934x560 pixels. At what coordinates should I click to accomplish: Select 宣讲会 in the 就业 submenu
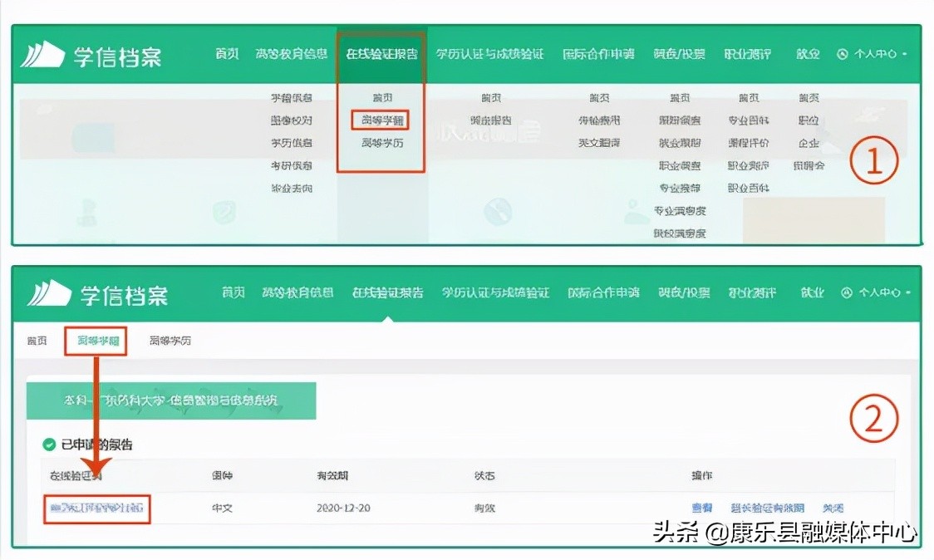click(809, 165)
